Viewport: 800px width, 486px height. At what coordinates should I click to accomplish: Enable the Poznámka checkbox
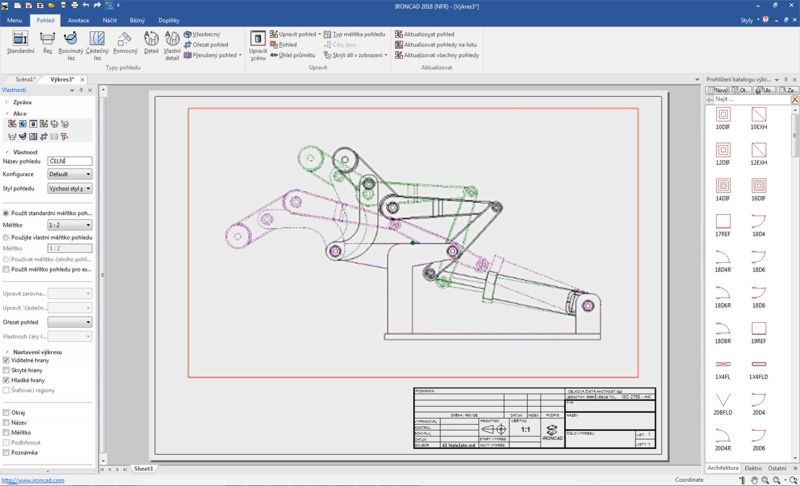6,452
